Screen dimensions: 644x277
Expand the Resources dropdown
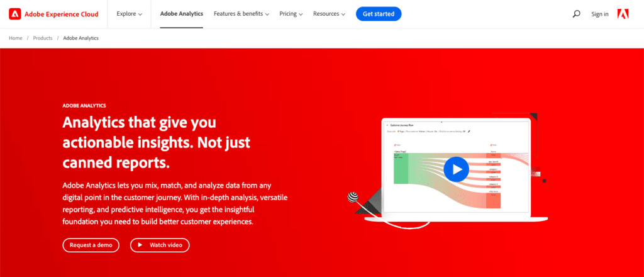coord(329,14)
